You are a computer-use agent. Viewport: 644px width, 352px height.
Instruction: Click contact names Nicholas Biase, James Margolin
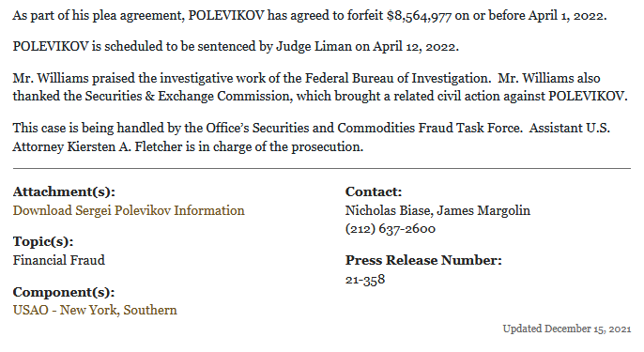(x=437, y=210)
